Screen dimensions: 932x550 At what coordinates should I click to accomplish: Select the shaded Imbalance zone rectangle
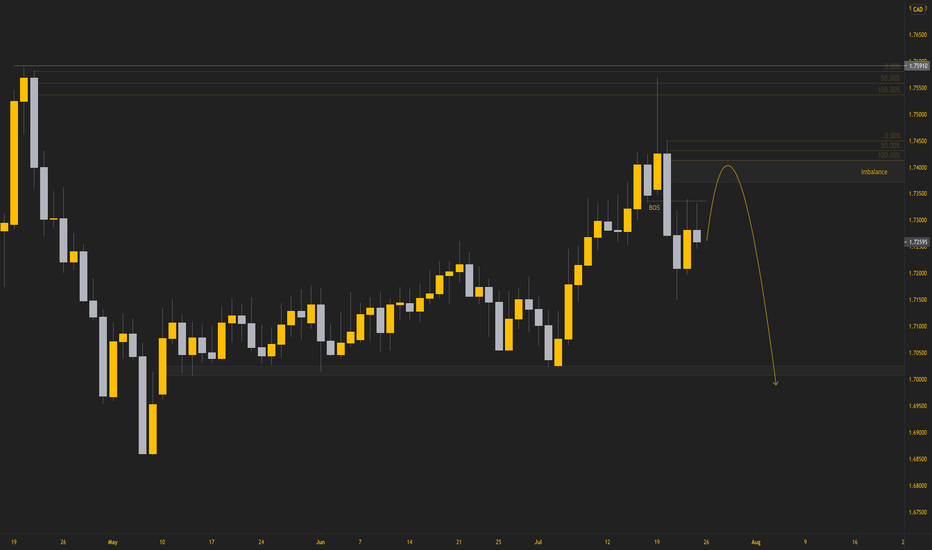coord(788,172)
